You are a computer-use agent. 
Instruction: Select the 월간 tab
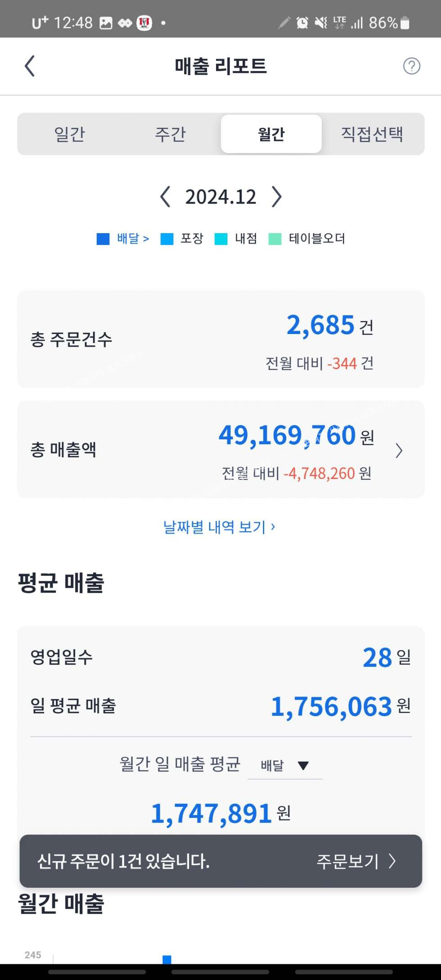pos(271,134)
